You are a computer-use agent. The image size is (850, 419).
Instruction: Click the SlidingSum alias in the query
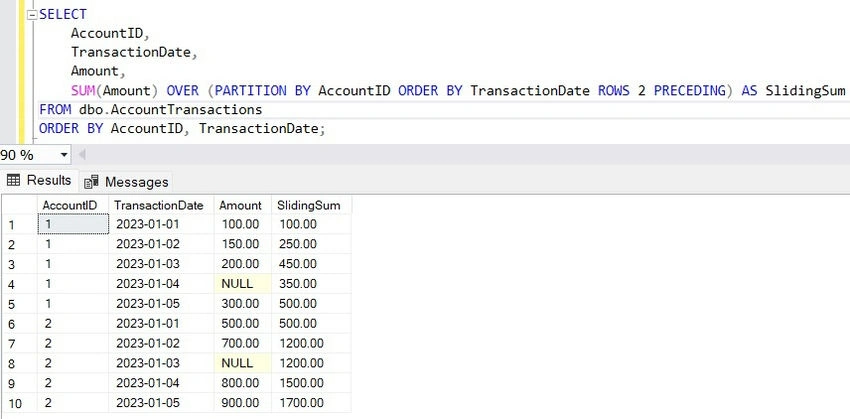(x=805, y=91)
